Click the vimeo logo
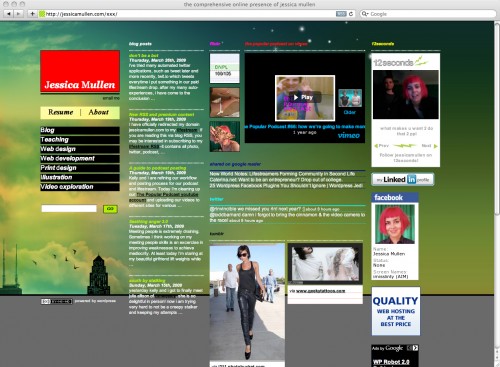 (x=349, y=135)
